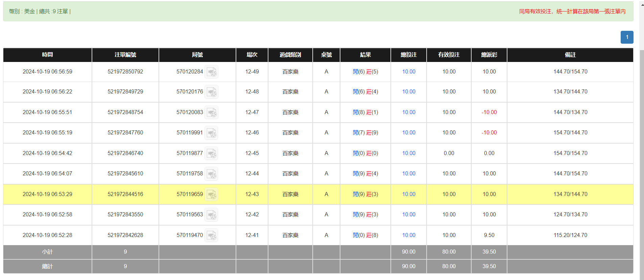The height and width of the screenshot is (280, 644).
Task: Click the 備註 column header
Action: click(570, 55)
